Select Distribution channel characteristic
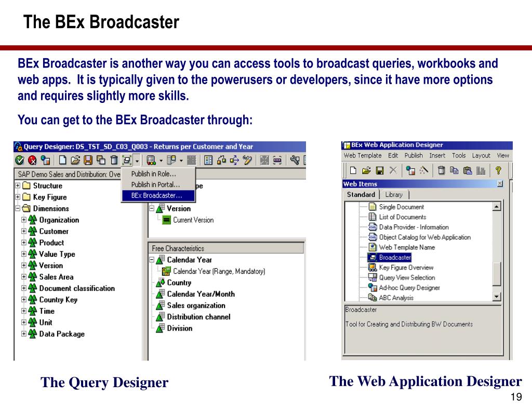Image resolution: width=532 pixels, height=410 pixels. (x=199, y=316)
